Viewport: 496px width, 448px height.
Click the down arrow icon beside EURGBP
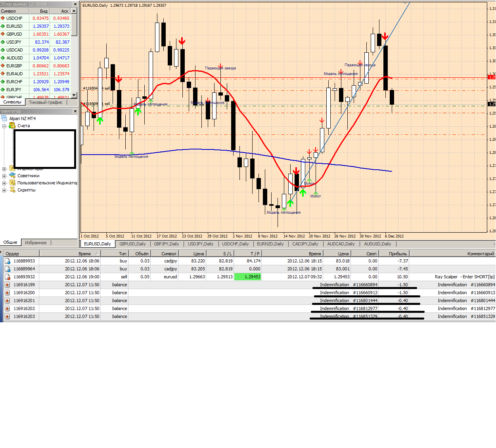coord(3,66)
